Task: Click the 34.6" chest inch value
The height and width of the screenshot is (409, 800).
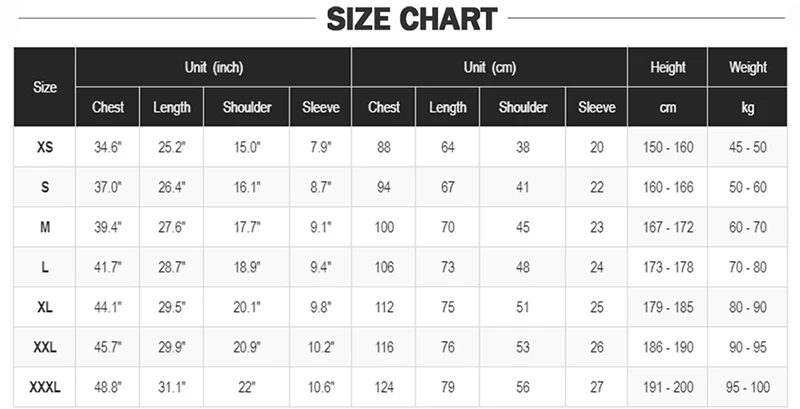Action: [108, 147]
